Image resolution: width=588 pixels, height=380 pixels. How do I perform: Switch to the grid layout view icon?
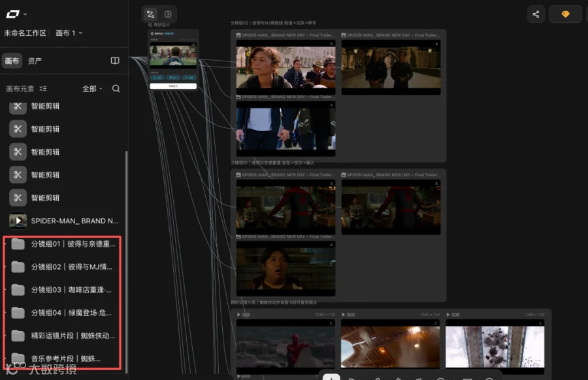[x=168, y=14]
